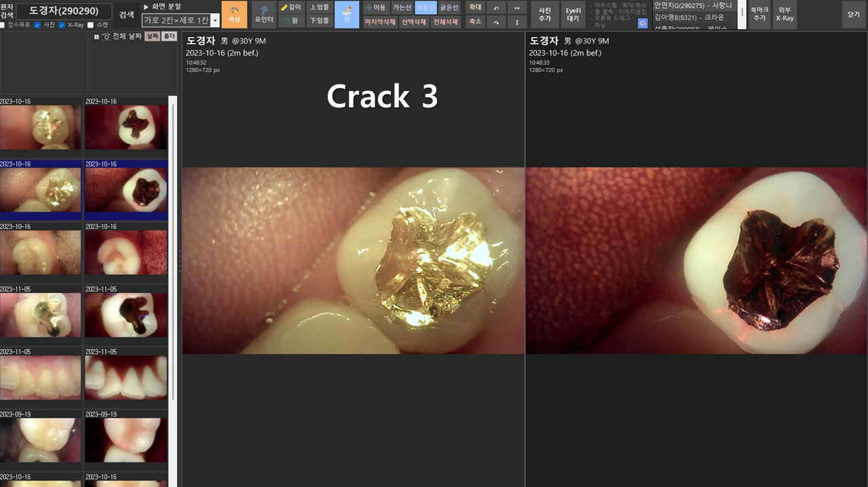Viewport: 868px width, 487px height.
Task: Select 굵은선 thick line width
Action: [x=449, y=7]
